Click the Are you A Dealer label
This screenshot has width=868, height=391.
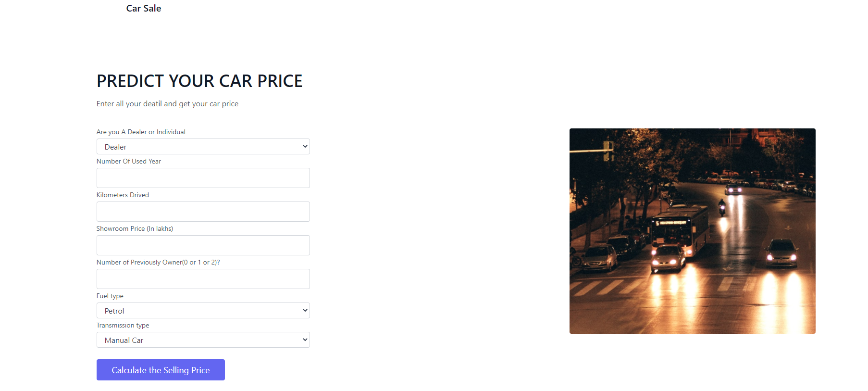coord(141,132)
